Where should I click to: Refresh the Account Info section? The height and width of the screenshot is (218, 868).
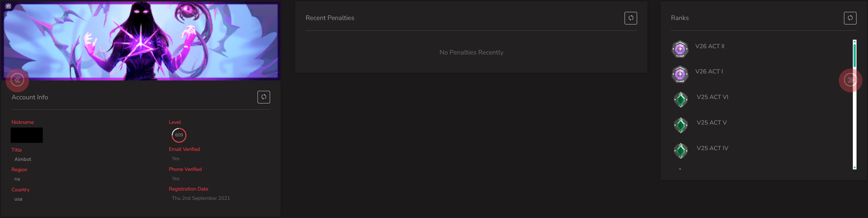coord(263,97)
